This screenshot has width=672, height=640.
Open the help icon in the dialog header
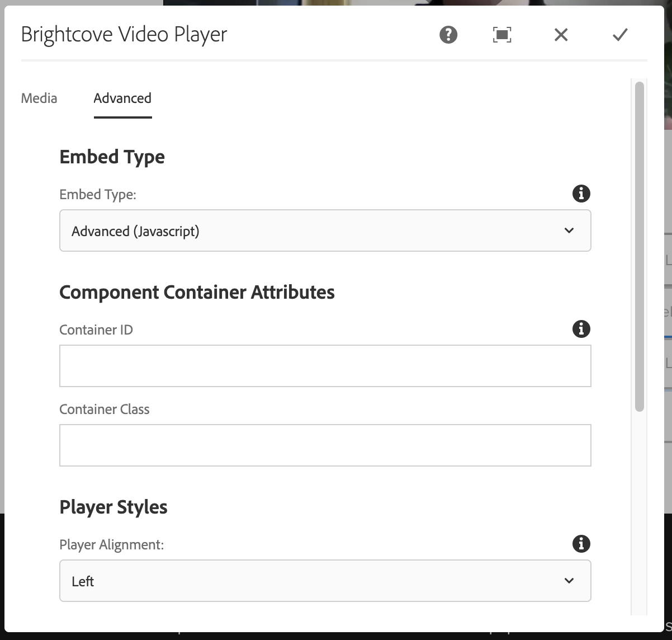[x=447, y=35]
